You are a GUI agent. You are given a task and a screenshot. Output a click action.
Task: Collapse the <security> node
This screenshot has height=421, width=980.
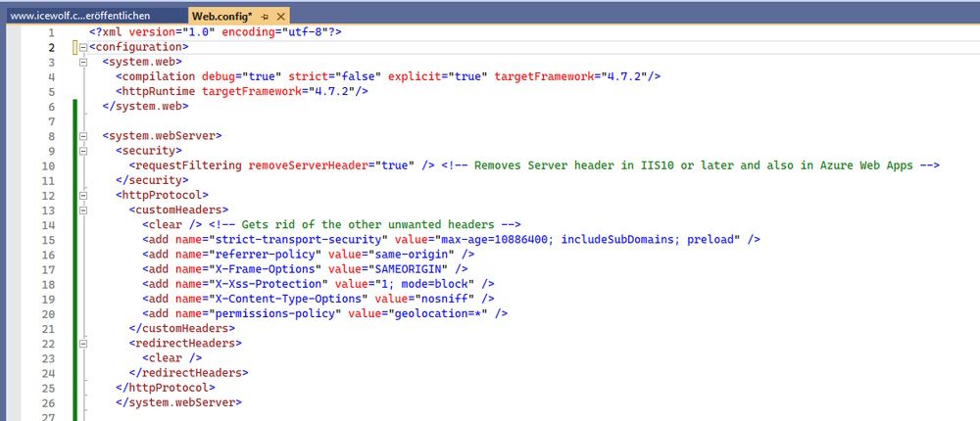[83, 151]
